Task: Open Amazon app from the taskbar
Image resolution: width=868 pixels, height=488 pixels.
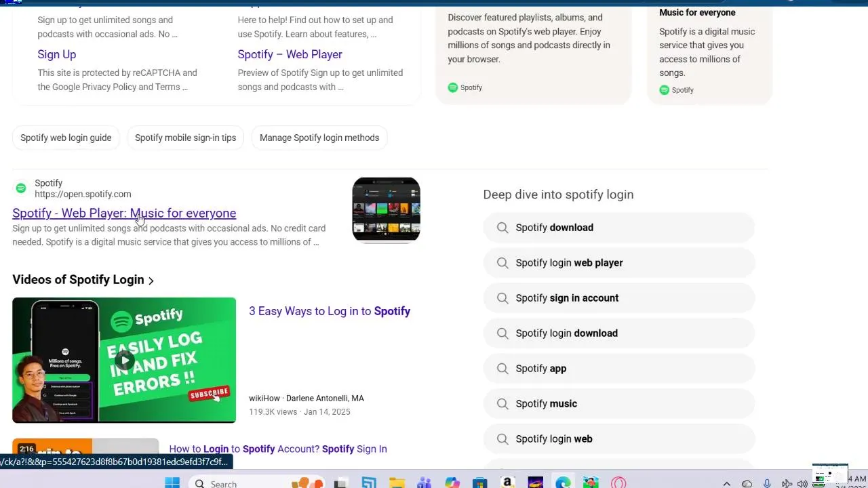Action: pos(507,483)
